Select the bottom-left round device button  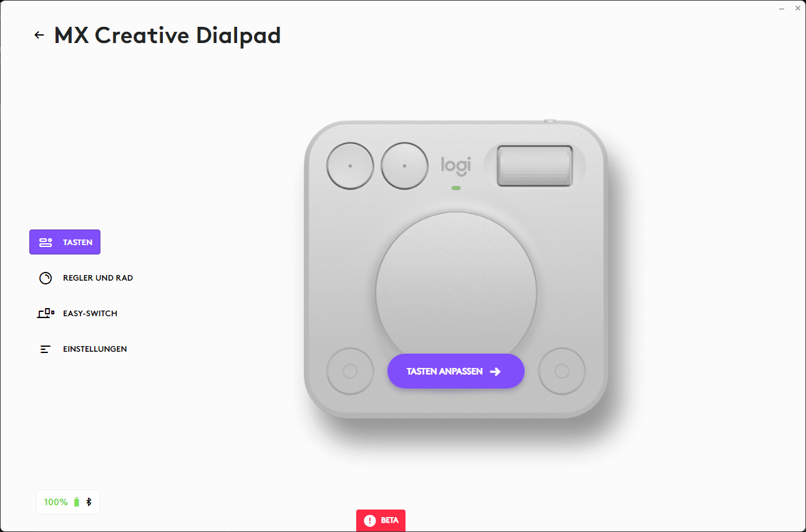pos(350,371)
